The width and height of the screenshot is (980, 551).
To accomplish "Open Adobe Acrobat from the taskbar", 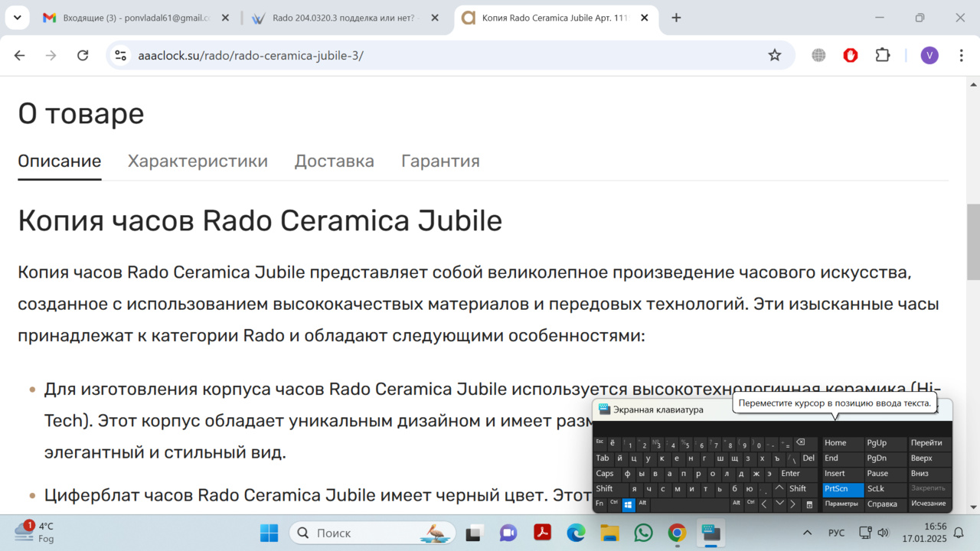I will 543,533.
